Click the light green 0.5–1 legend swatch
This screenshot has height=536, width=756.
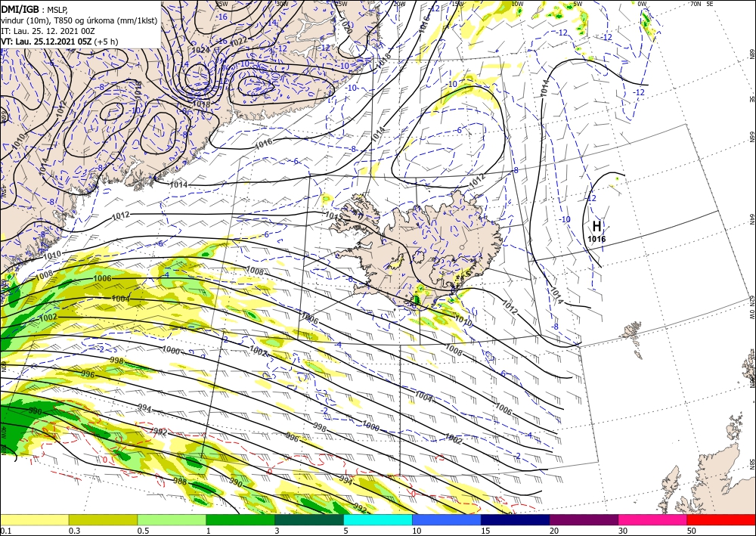pos(172,519)
